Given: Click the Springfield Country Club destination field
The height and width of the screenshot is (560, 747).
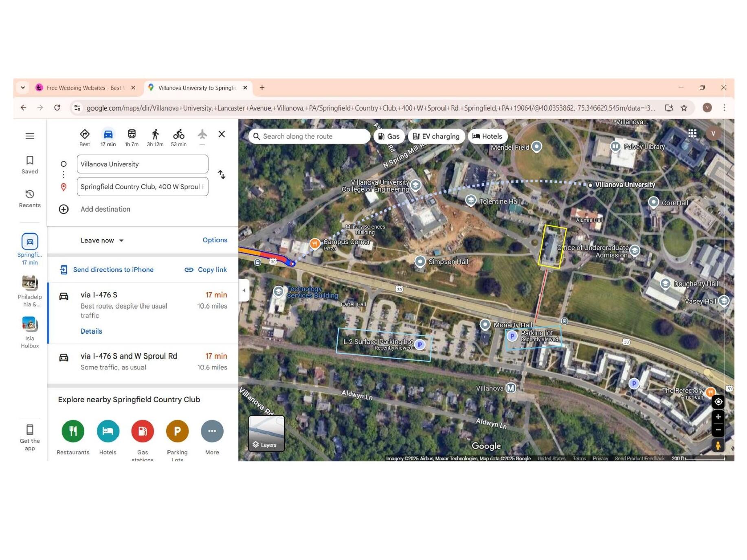Looking at the screenshot, I should (143, 186).
